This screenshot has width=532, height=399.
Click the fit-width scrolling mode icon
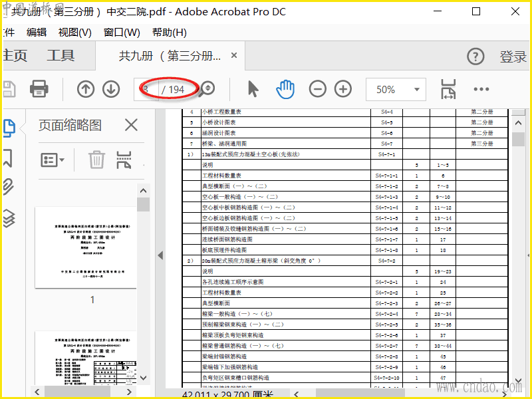tap(448, 89)
